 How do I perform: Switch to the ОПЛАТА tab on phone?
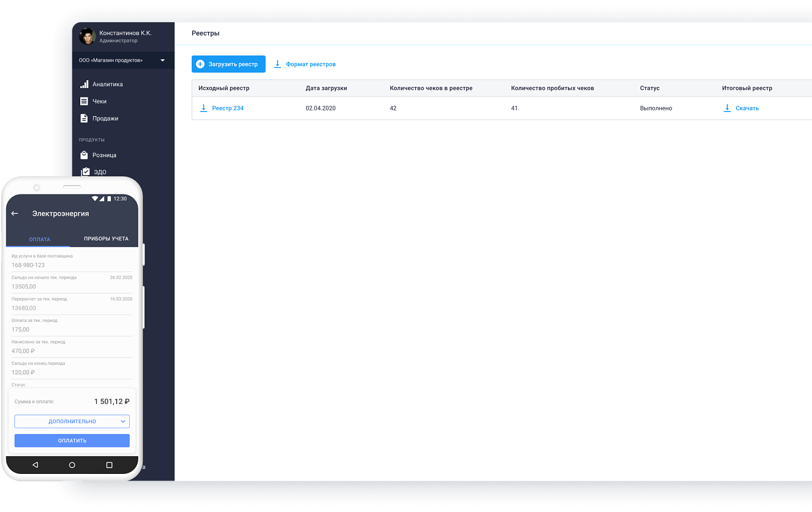[x=39, y=240]
